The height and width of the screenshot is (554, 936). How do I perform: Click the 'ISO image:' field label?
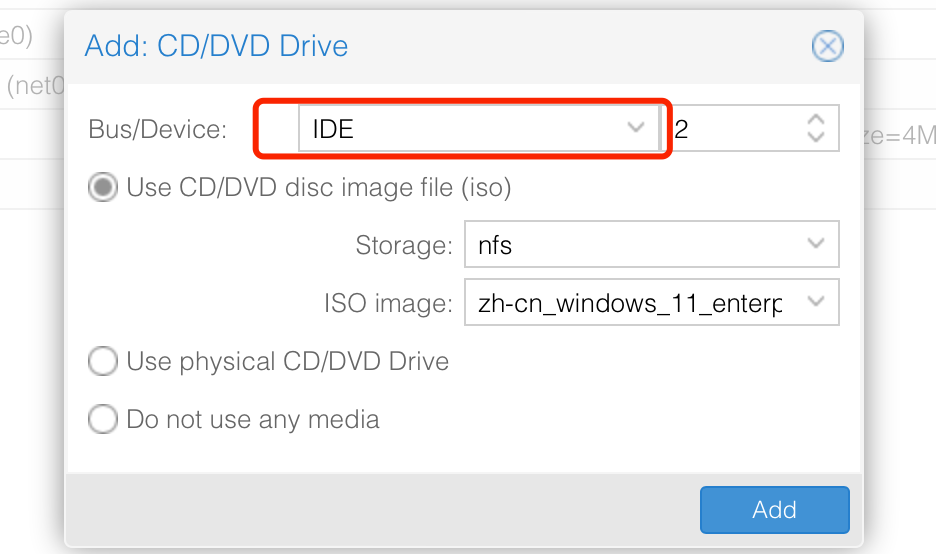pyautogui.click(x=388, y=303)
